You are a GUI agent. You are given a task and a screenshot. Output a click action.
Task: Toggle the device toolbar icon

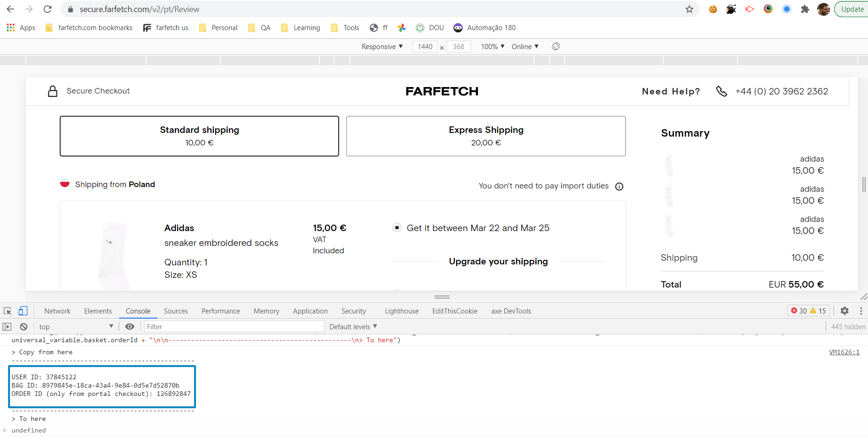[x=23, y=311]
